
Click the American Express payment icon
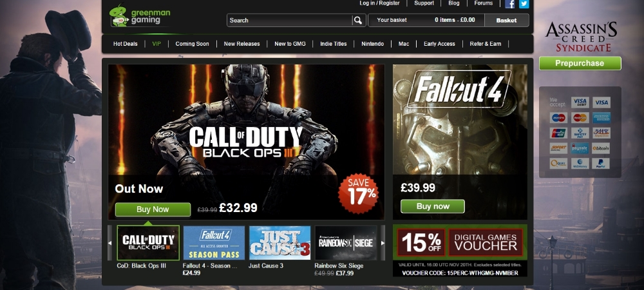(601, 118)
